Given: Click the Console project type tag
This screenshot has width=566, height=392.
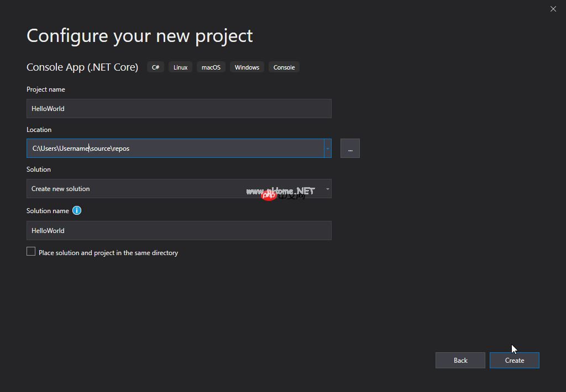Looking at the screenshot, I should [x=284, y=67].
